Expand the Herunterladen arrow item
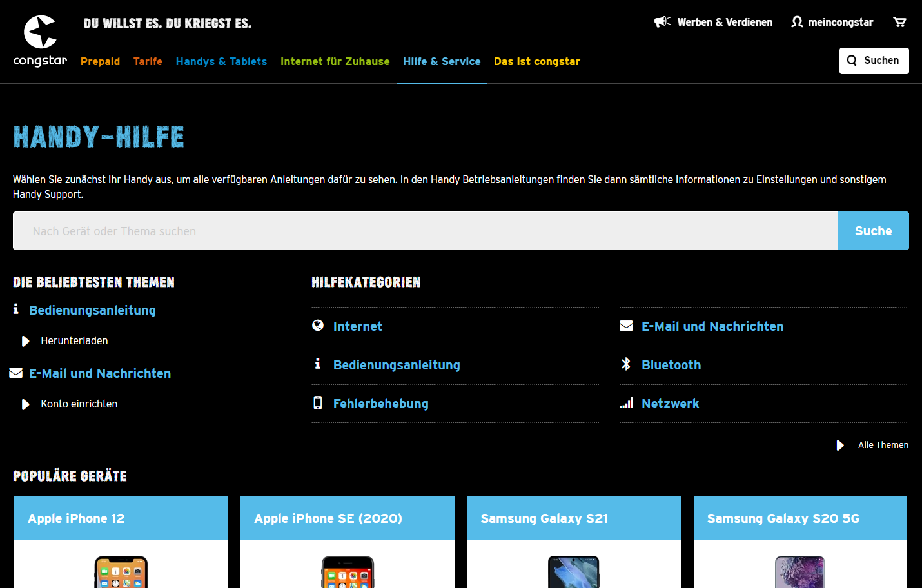Viewport: 922px width, 588px height. coord(26,341)
